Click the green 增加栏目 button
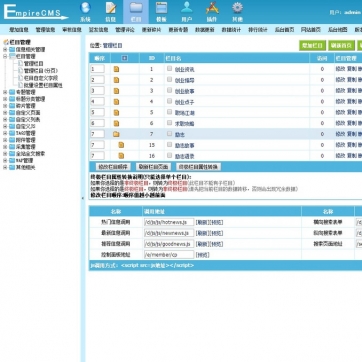The height and width of the screenshot is (362, 362). [312, 45]
